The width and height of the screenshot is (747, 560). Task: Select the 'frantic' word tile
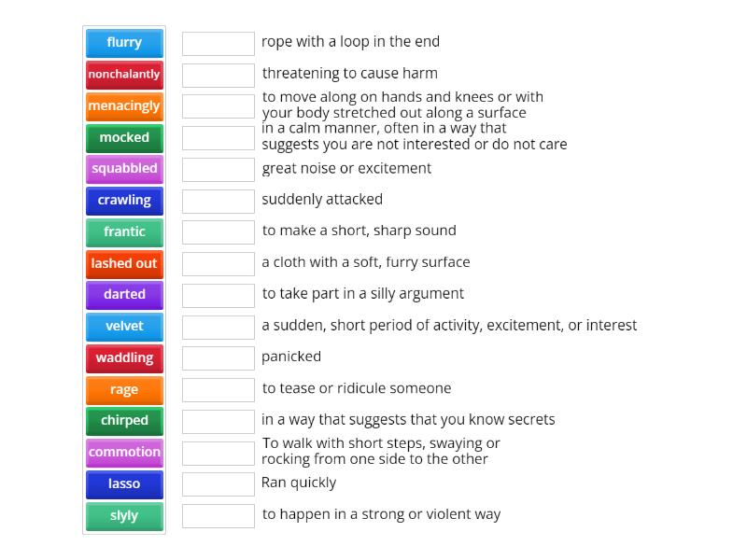[x=124, y=232]
